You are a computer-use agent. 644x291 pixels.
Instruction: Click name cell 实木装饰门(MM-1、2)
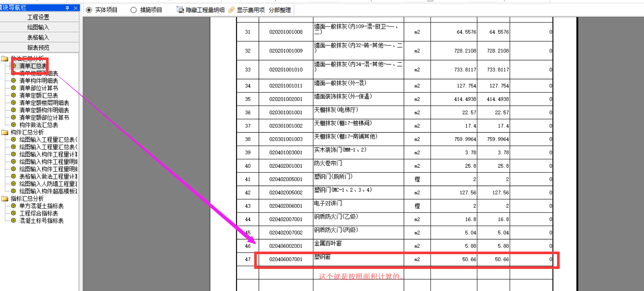(x=358, y=152)
